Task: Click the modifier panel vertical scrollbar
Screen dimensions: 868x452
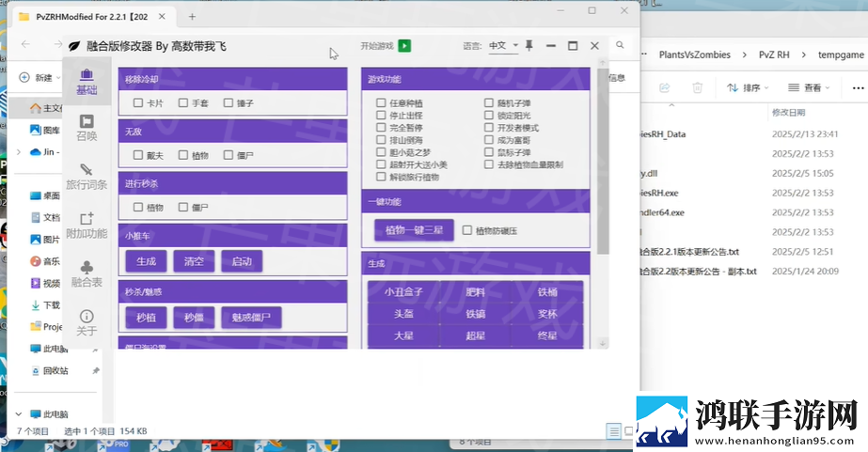Action: (x=603, y=161)
